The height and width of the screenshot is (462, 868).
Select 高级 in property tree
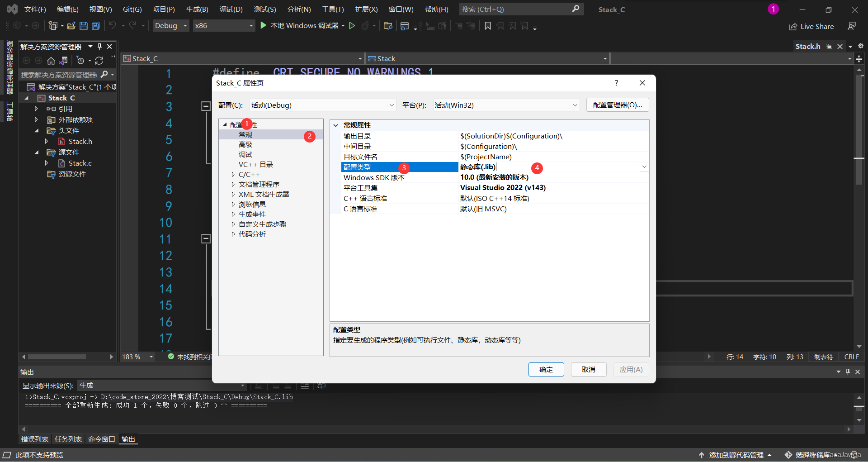tap(245, 145)
